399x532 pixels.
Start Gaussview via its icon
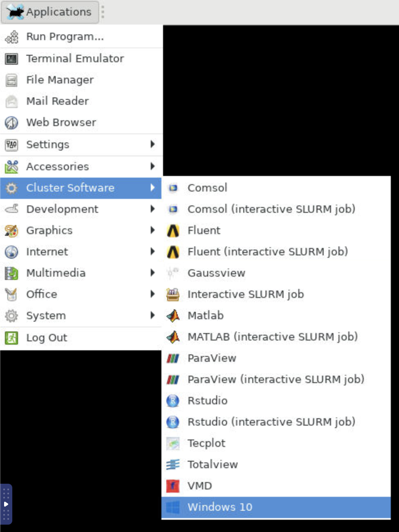coord(173,273)
